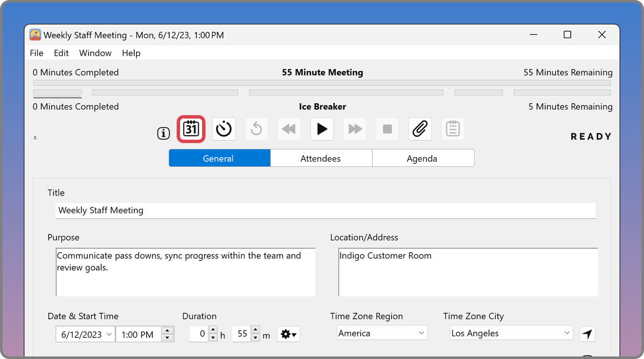Open the meeting notes clipboard icon
Viewport: 644px width, 359px height.
(x=452, y=129)
